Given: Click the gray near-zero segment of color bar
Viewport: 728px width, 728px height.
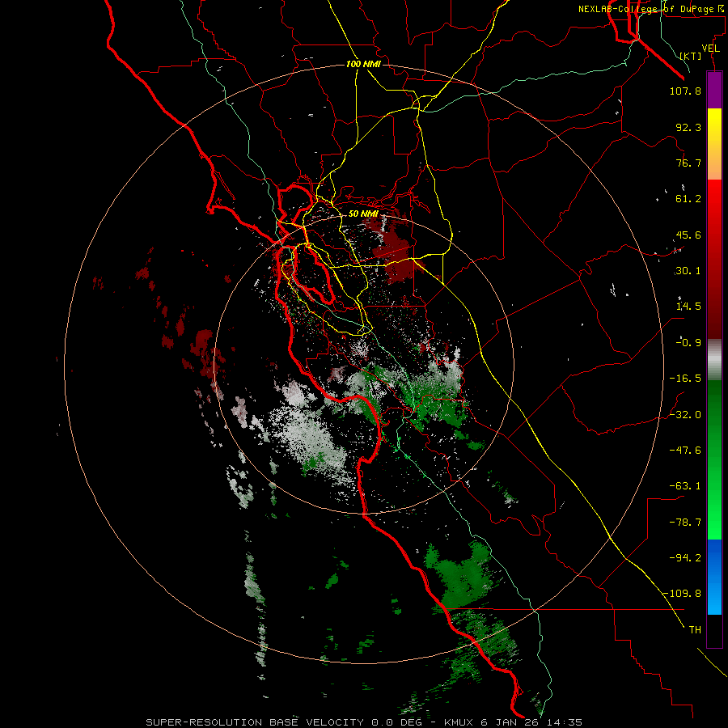Looking at the screenshot, I should (x=714, y=360).
